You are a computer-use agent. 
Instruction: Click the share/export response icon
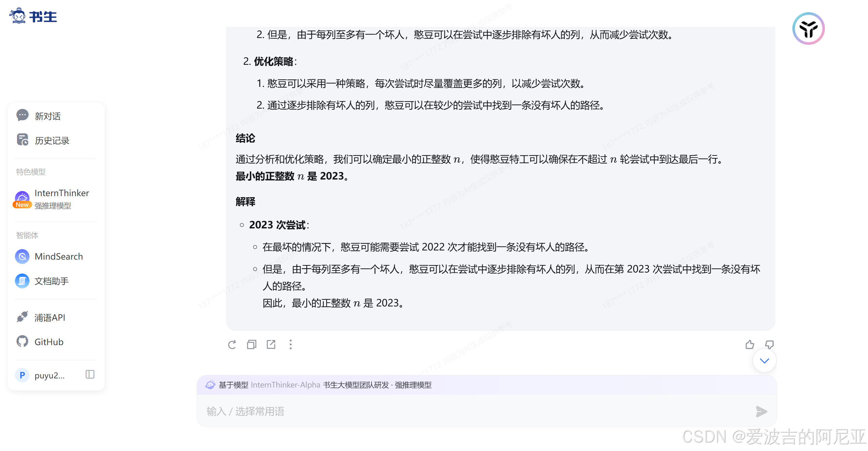(x=271, y=345)
